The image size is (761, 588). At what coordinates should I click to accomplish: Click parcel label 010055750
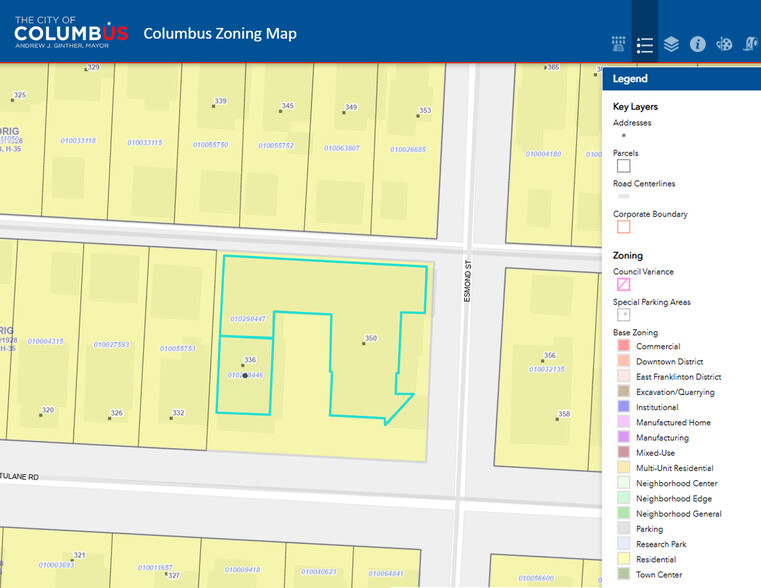(x=211, y=145)
